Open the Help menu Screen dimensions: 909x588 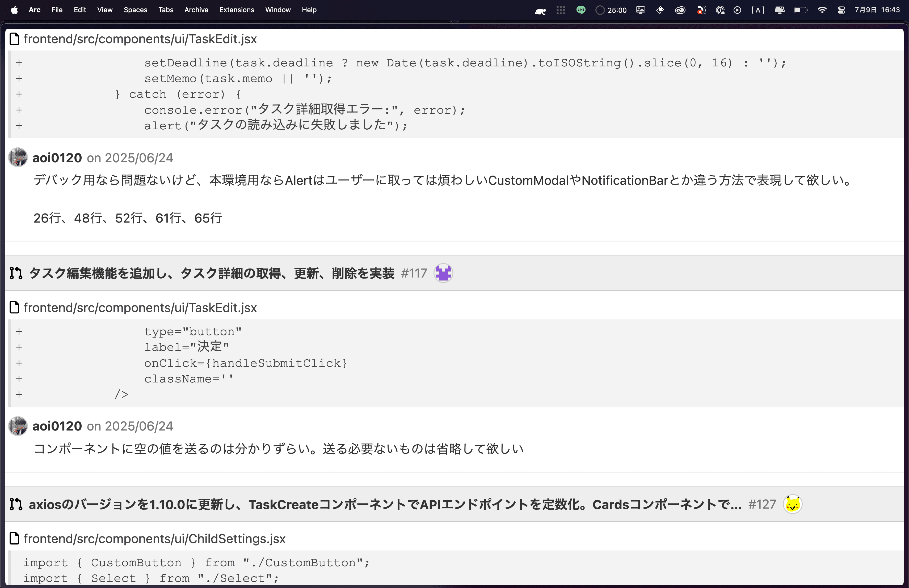[x=309, y=10]
